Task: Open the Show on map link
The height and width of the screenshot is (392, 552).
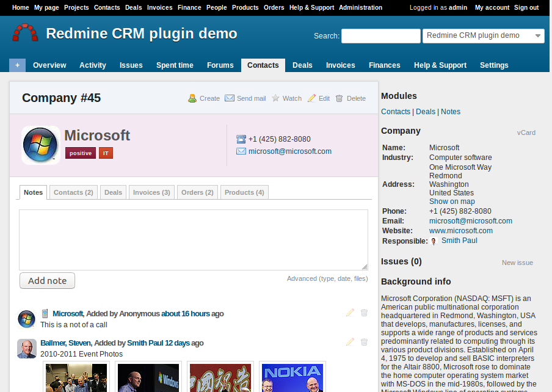Action: [x=452, y=201]
